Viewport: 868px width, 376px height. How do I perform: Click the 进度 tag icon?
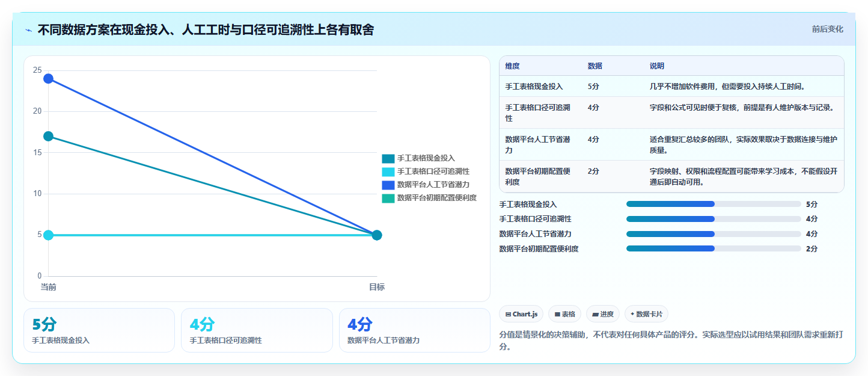[x=595, y=314]
